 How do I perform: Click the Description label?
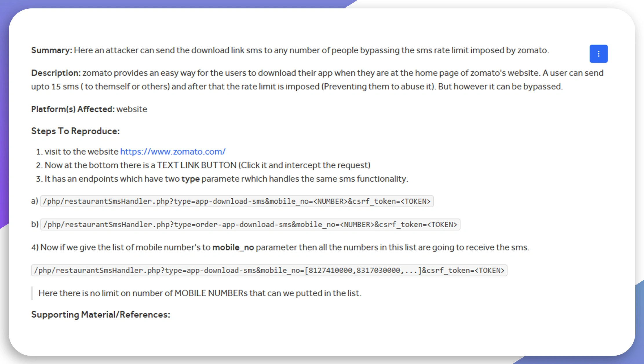pyautogui.click(x=56, y=73)
